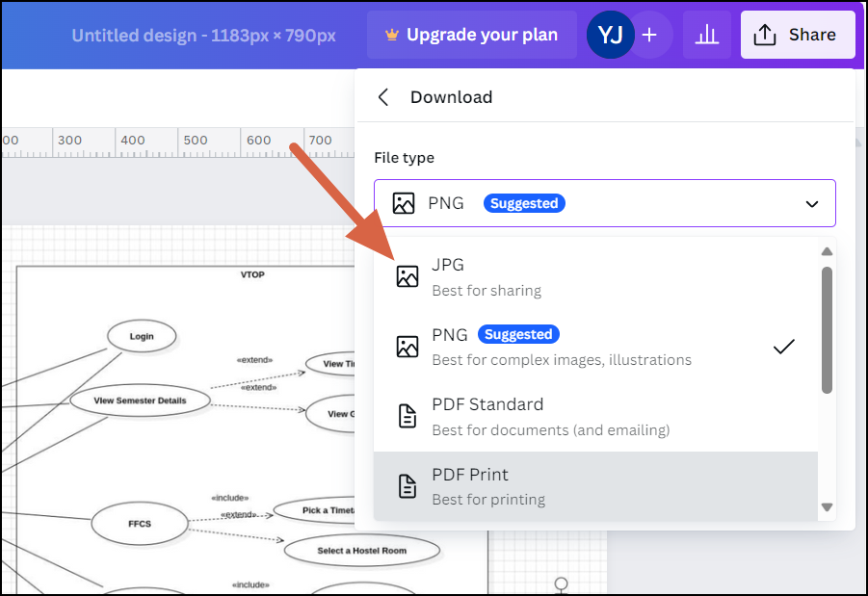Click the plus icon next to the YJ avatar
The image size is (868, 596).
coord(650,34)
